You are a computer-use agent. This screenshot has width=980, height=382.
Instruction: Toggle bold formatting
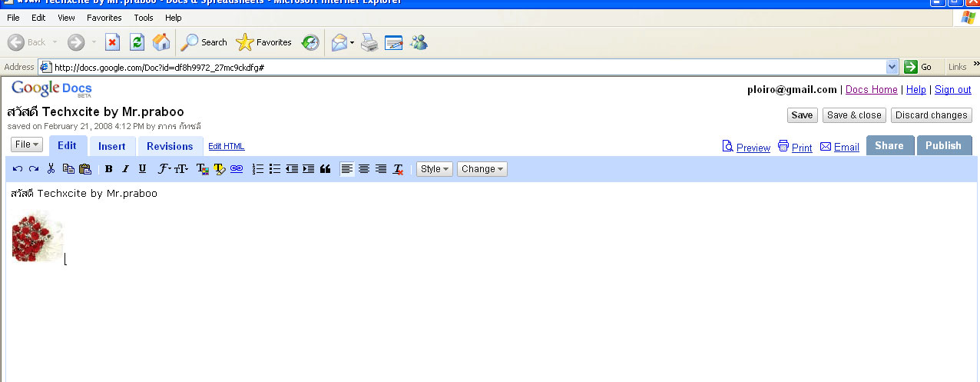tap(108, 169)
